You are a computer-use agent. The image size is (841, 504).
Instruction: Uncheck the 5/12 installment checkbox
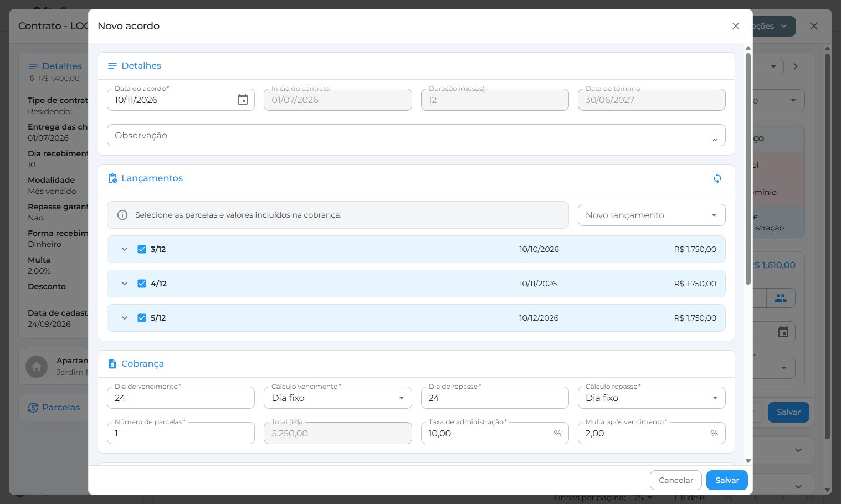coord(142,318)
